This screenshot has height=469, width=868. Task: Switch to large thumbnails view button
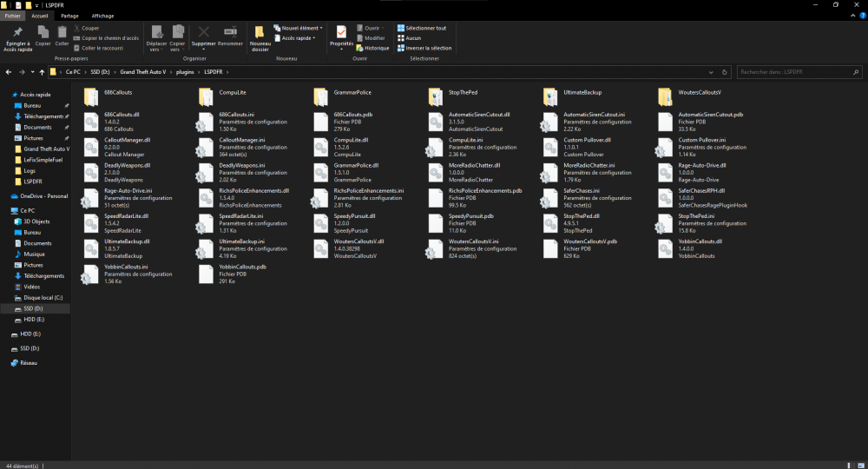point(861,466)
